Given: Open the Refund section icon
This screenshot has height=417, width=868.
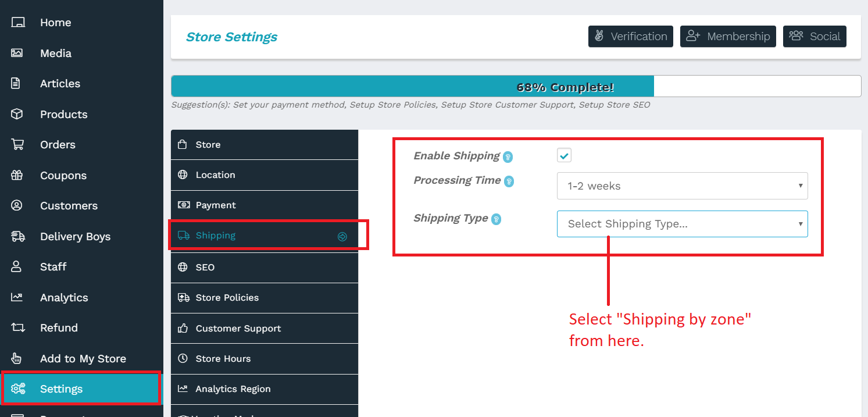Looking at the screenshot, I should click(17, 327).
